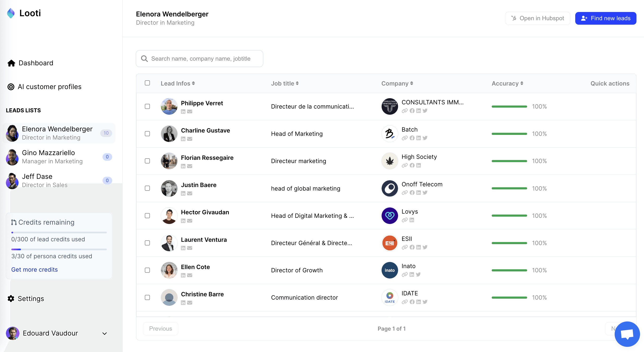This screenshot has height=352, width=644.
Task: Check the checkbox next to Justin Baere
Action: pos(147,188)
